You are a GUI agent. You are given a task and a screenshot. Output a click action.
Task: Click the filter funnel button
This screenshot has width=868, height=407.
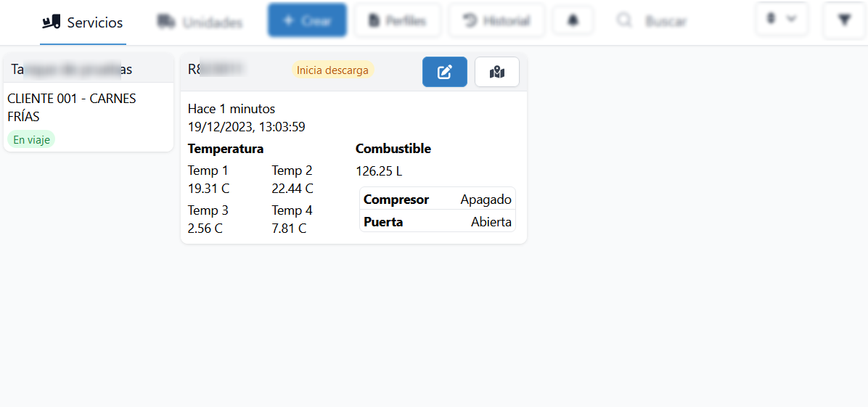844,20
